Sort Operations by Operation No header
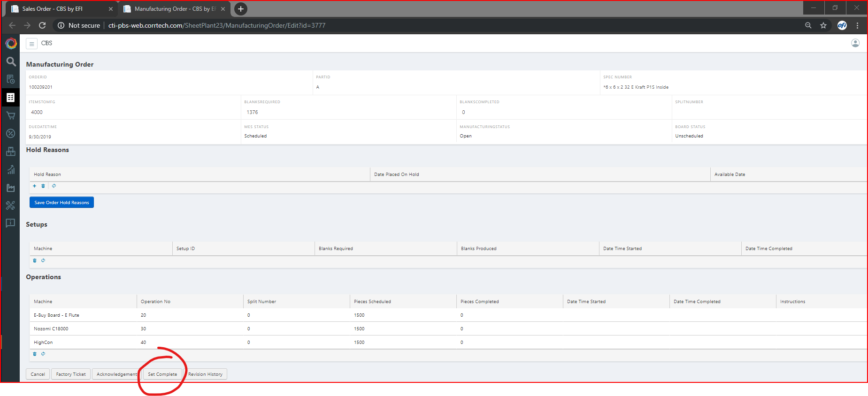This screenshot has height=396, width=868. (190, 301)
